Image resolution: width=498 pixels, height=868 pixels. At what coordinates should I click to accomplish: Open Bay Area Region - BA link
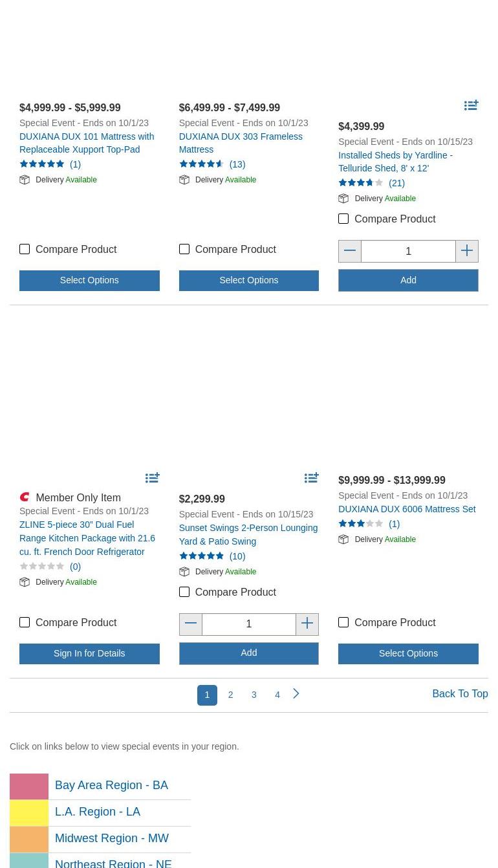(111, 785)
